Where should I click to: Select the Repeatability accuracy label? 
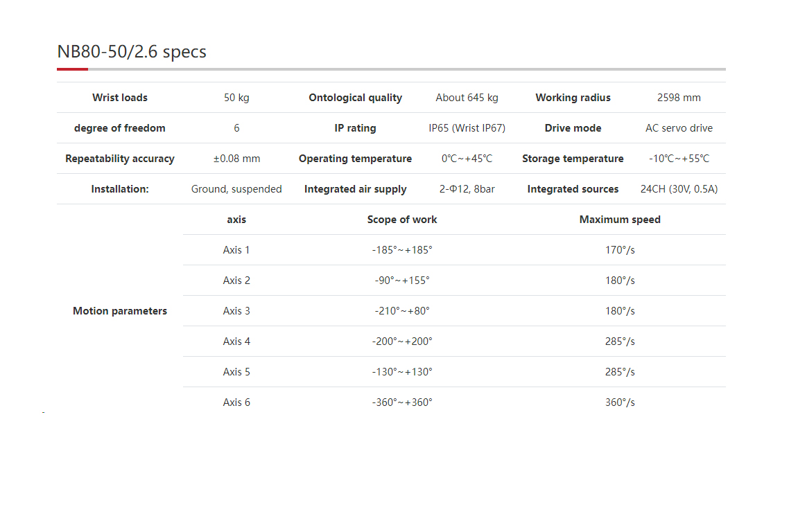point(120,159)
